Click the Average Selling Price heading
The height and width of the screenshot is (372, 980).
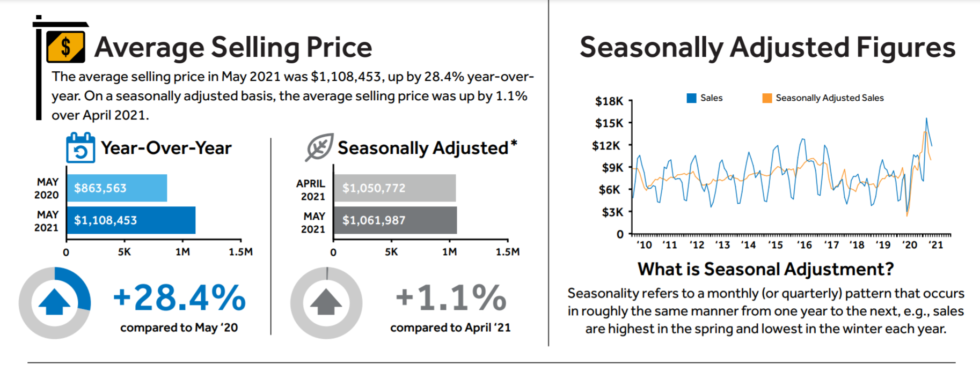click(x=233, y=47)
